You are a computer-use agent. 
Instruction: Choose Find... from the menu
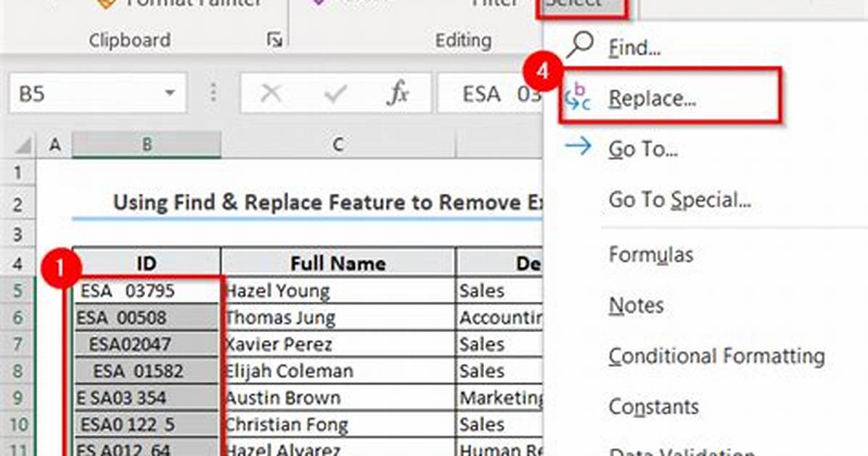click(x=634, y=48)
